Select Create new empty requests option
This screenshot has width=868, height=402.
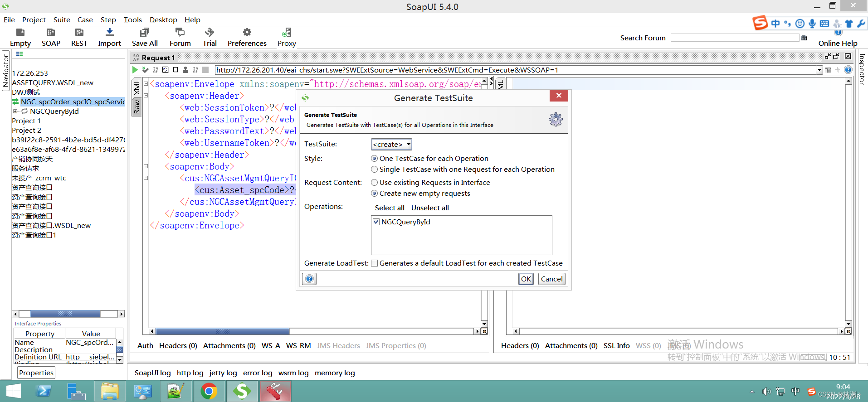coord(374,194)
